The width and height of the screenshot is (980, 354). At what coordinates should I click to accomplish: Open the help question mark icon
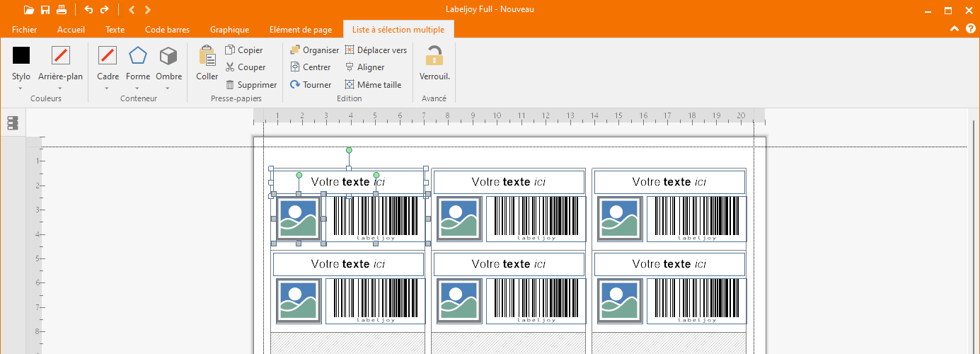coord(970,29)
